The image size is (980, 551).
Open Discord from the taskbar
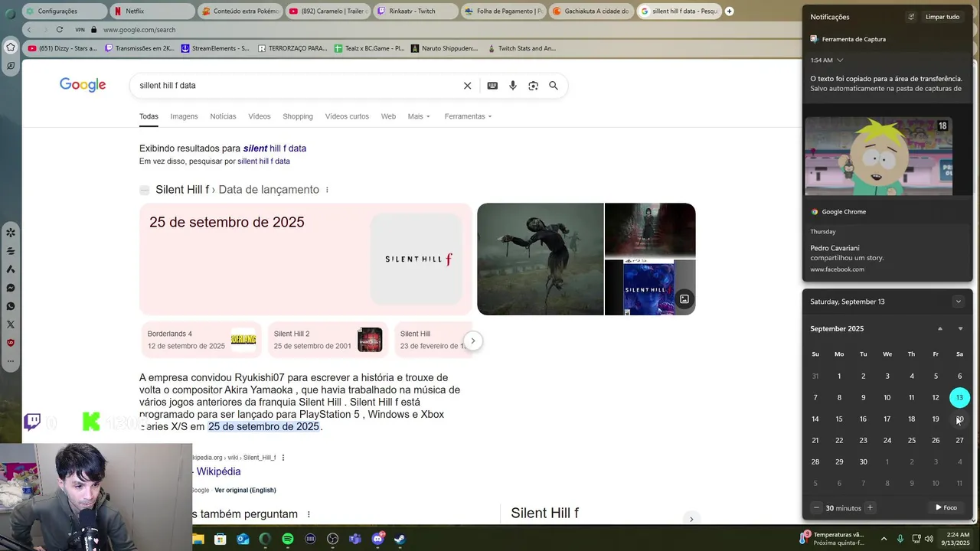point(377,539)
